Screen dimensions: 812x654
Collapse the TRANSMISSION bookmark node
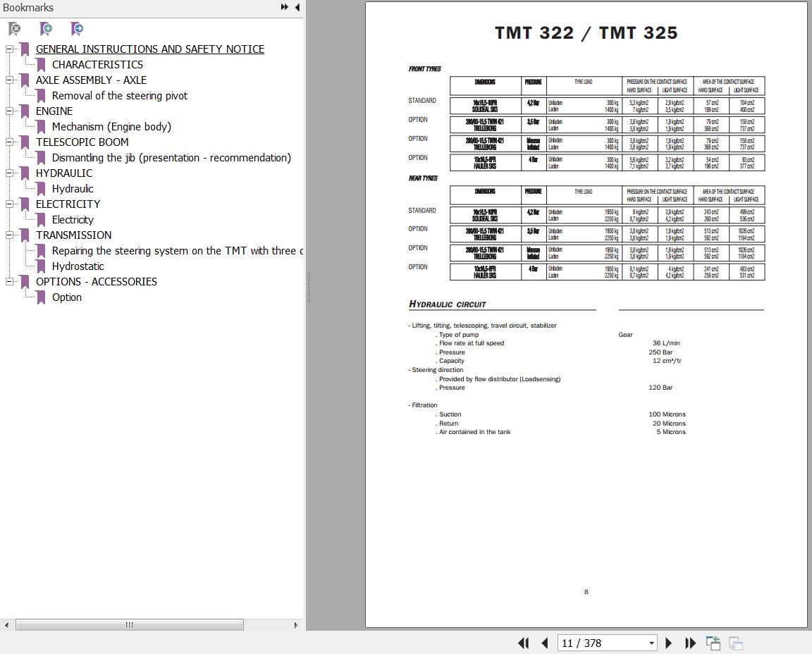tap(9, 235)
